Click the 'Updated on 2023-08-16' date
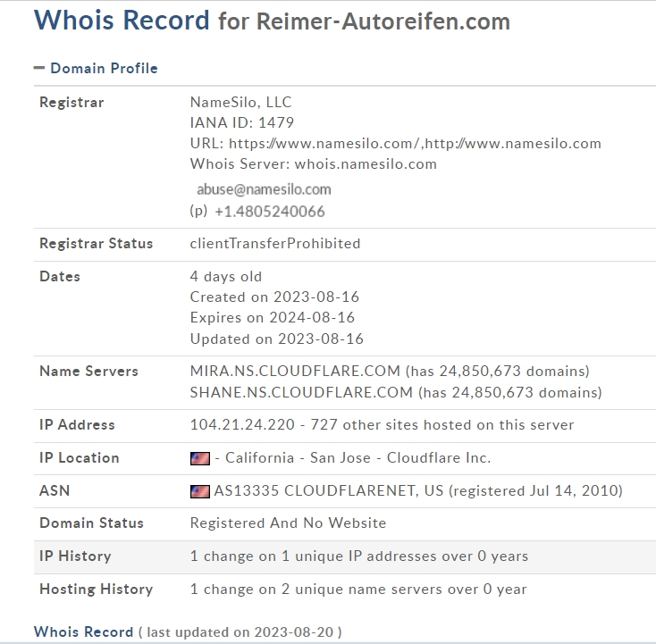 (x=276, y=339)
